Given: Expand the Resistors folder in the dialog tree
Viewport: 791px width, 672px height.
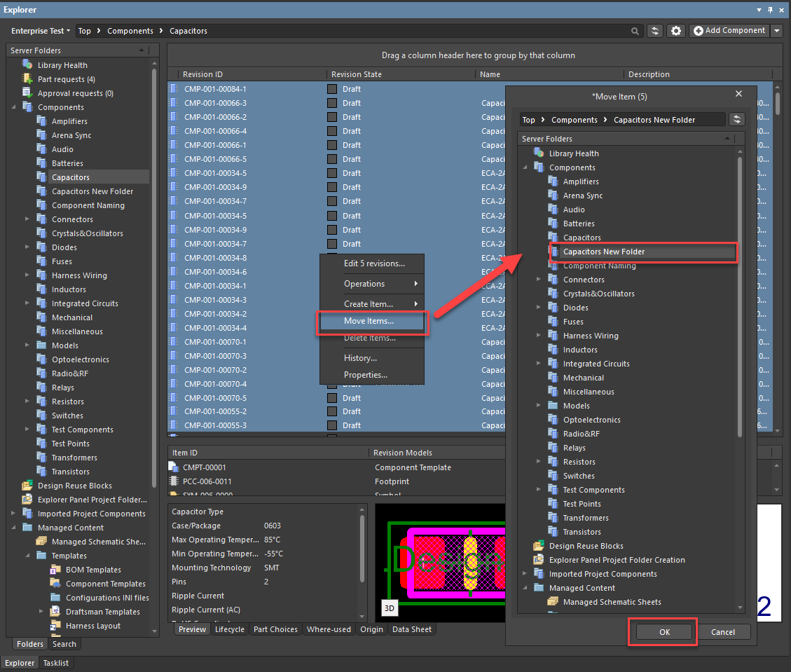Looking at the screenshot, I should coord(539,462).
